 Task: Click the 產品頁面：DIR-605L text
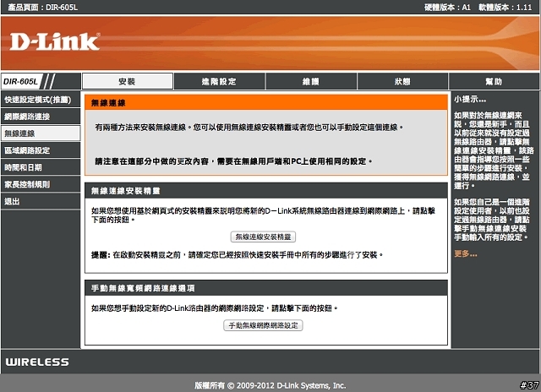point(43,8)
